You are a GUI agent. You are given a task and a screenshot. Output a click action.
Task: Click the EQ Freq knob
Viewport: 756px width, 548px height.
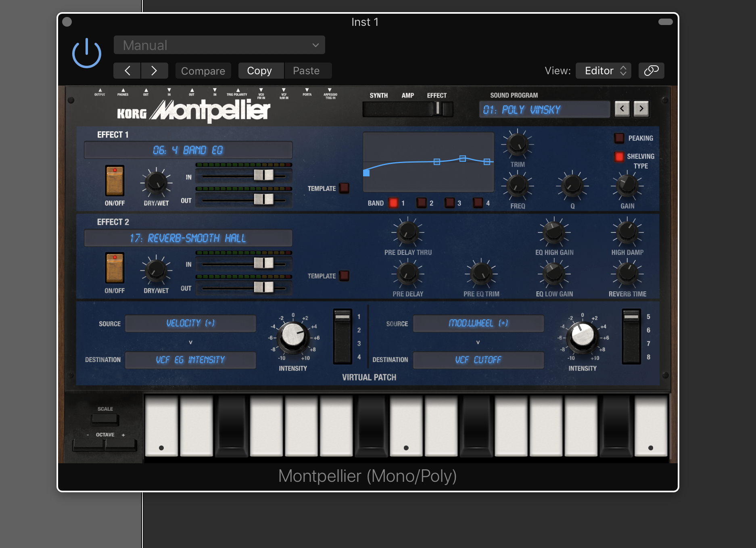coord(518,185)
